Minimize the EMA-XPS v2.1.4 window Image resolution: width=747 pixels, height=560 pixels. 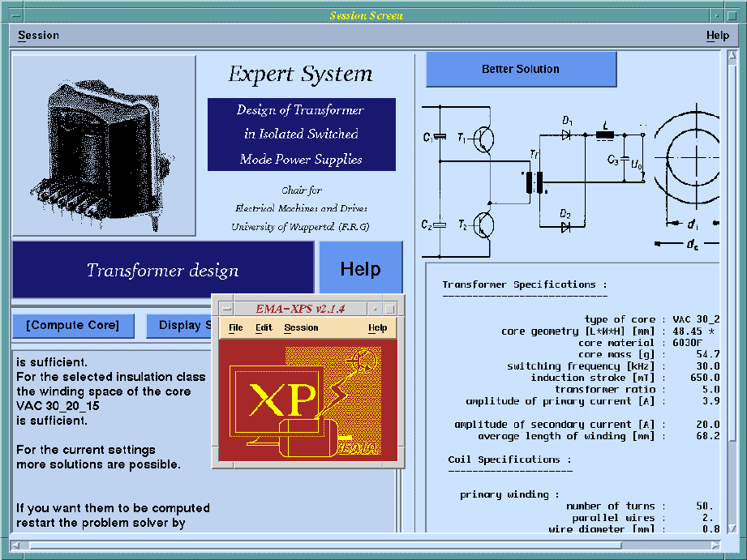(376, 309)
